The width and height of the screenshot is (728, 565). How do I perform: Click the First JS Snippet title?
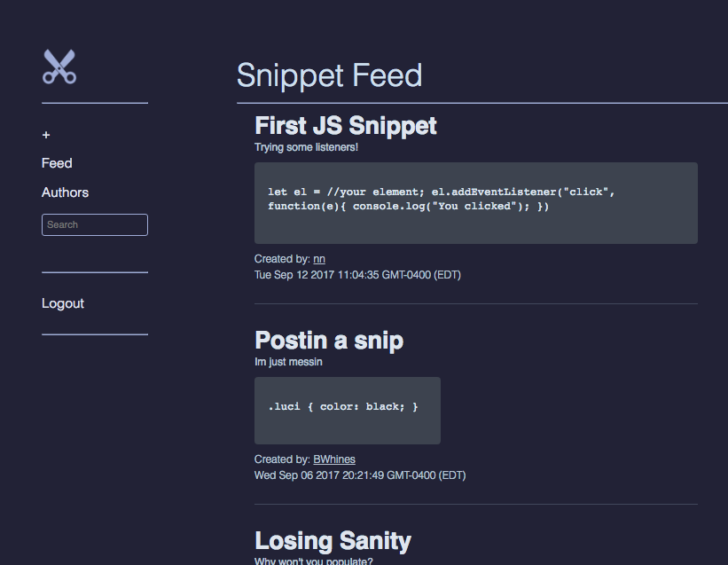(346, 126)
